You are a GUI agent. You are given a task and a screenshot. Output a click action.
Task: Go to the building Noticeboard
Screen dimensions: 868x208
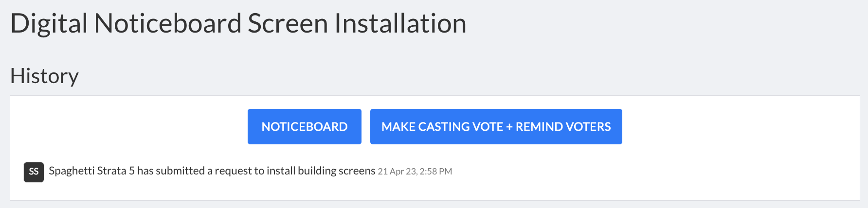coord(305,126)
